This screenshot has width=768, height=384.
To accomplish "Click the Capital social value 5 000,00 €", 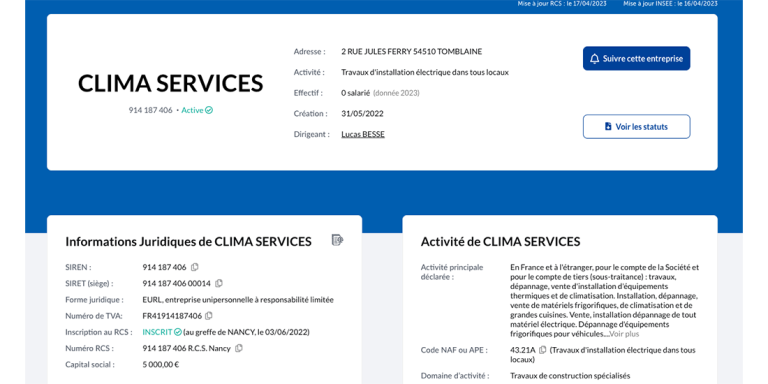I will pyautogui.click(x=161, y=364).
